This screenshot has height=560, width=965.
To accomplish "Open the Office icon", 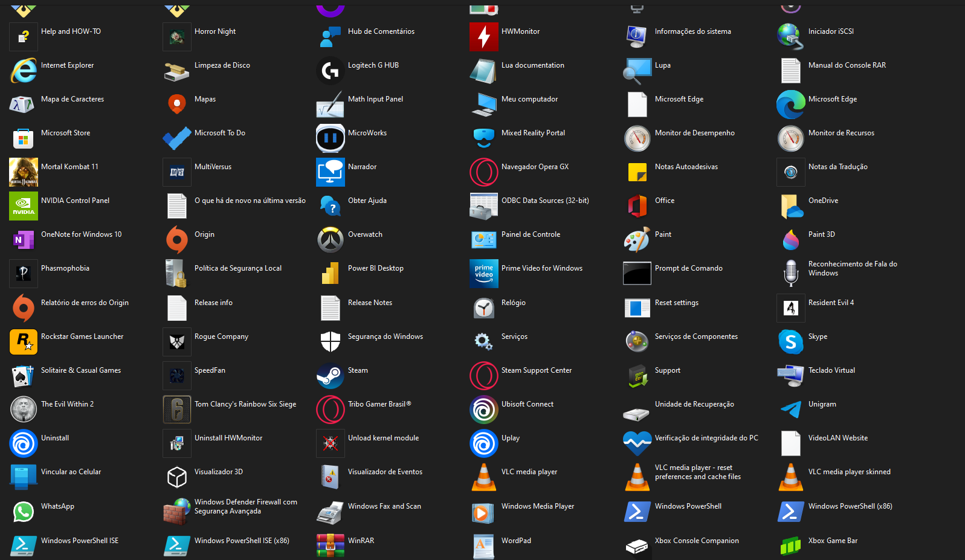I will pos(637,206).
